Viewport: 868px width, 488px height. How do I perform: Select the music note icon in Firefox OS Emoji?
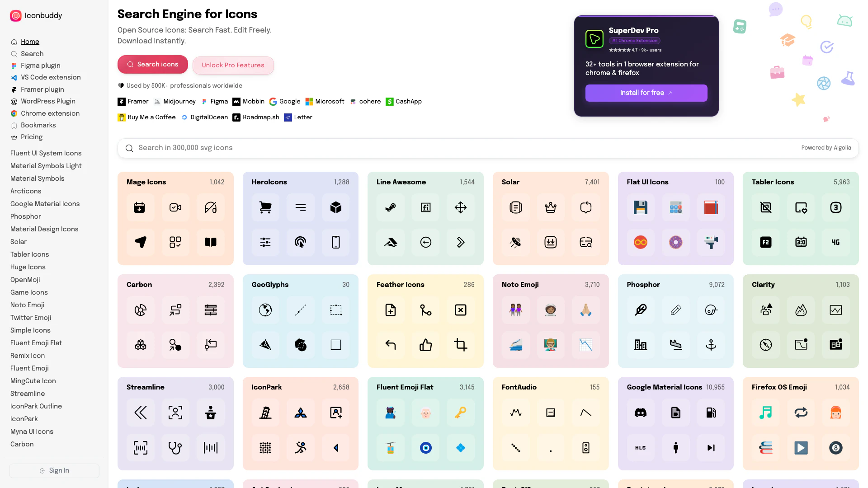[x=765, y=413]
